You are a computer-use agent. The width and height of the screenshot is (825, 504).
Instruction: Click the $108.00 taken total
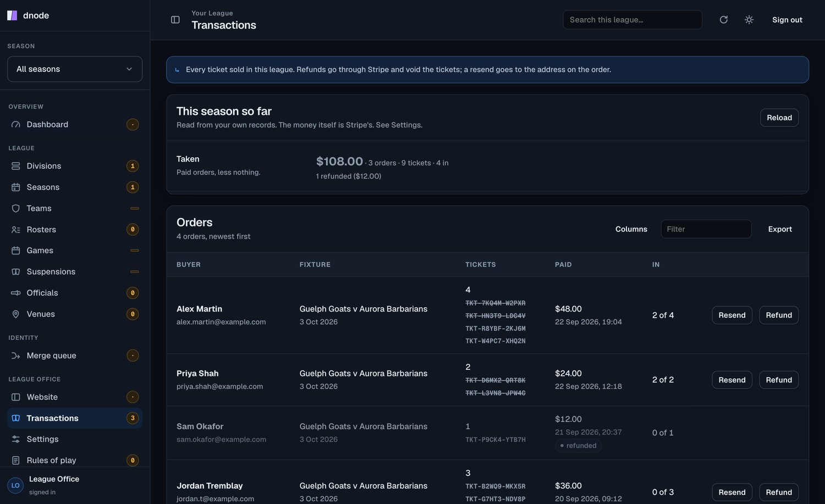point(339,162)
